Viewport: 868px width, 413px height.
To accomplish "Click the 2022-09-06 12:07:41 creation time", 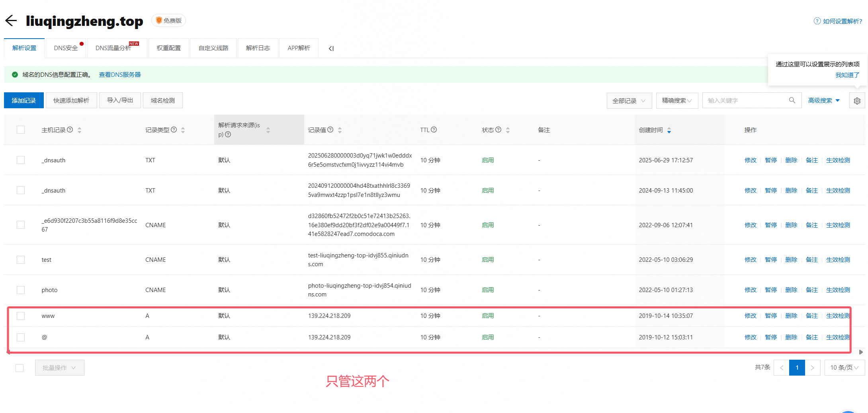I will click(666, 225).
